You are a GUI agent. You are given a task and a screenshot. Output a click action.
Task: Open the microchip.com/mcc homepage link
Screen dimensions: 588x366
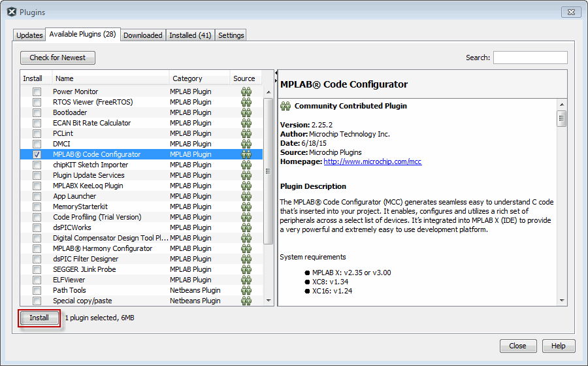pyautogui.click(x=372, y=161)
